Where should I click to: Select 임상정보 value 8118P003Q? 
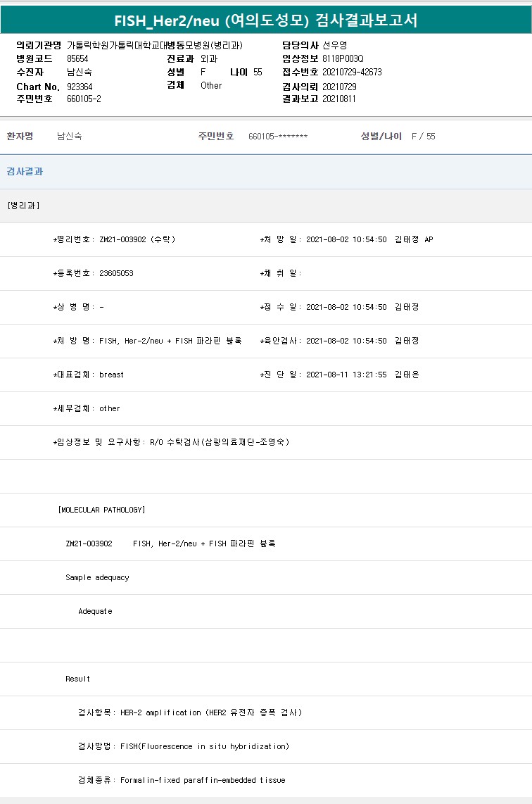pyautogui.click(x=343, y=58)
